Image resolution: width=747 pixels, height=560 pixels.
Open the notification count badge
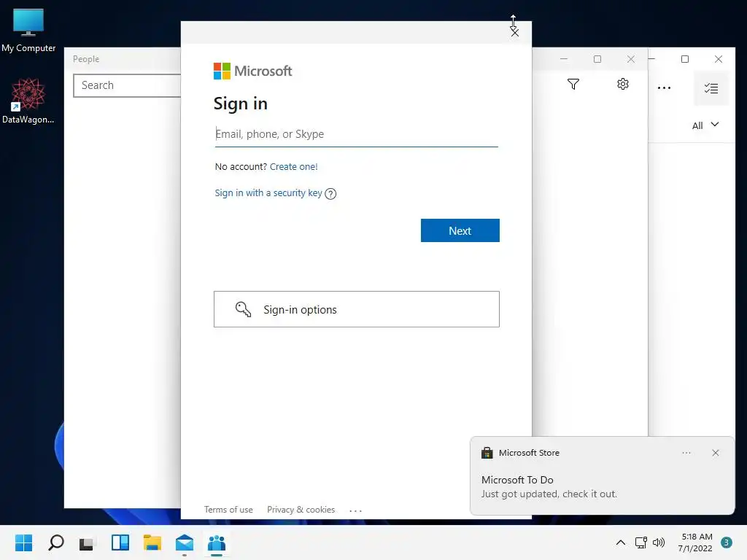pos(726,542)
